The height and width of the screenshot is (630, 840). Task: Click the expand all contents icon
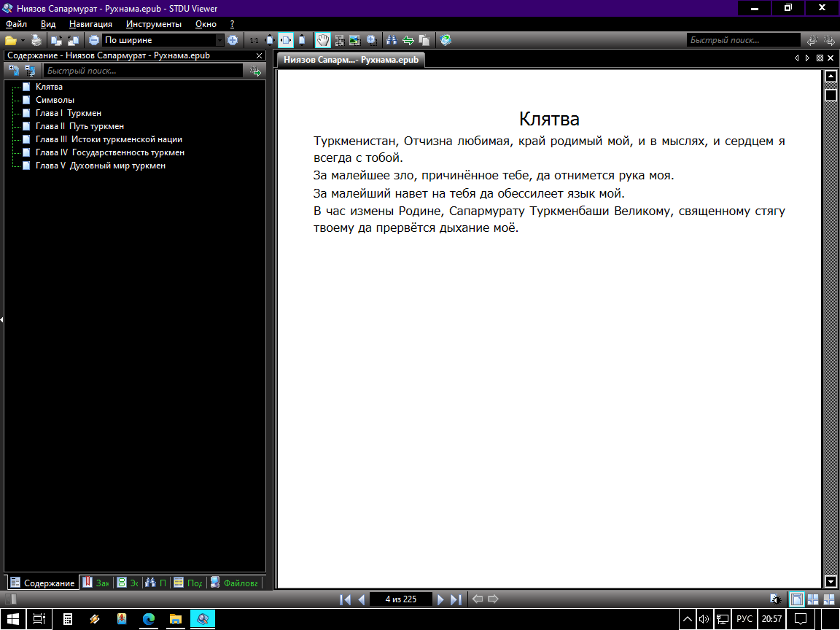pos(14,71)
